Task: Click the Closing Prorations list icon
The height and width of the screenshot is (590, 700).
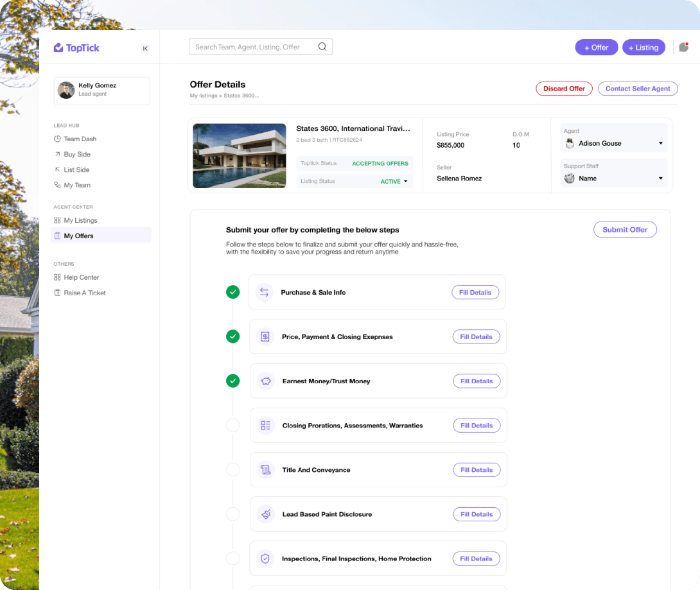Action: [x=266, y=425]
